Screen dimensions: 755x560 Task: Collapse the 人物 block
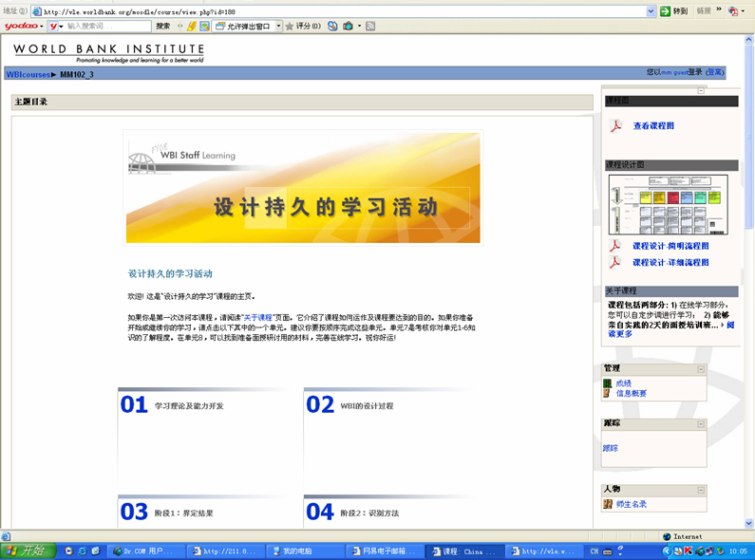(701, 490)
